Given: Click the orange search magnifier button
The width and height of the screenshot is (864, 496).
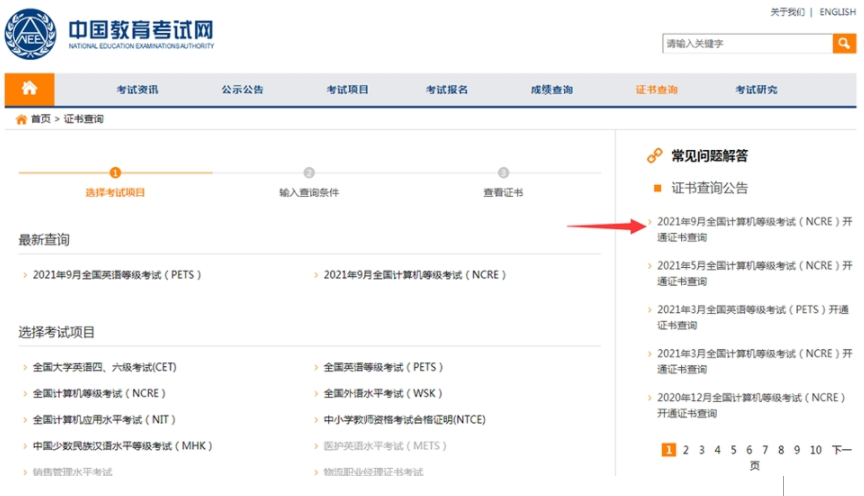Looking at the screenshot, I should [x=844, y=44].
